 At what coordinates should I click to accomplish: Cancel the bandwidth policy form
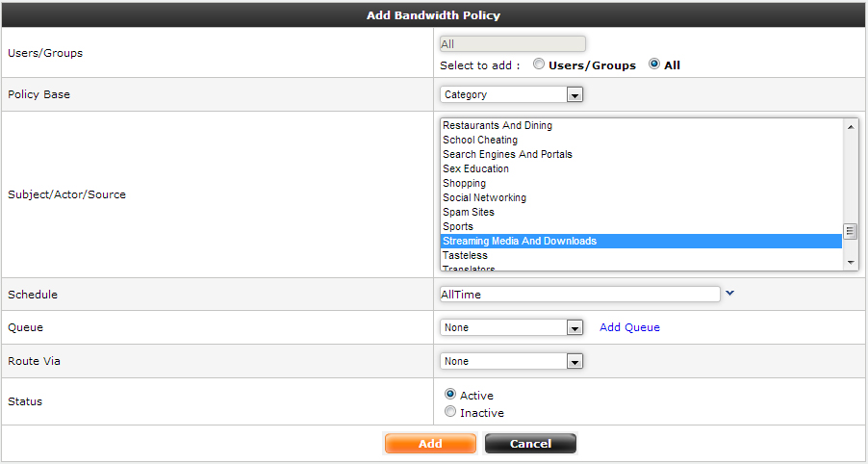pos(530,444)
